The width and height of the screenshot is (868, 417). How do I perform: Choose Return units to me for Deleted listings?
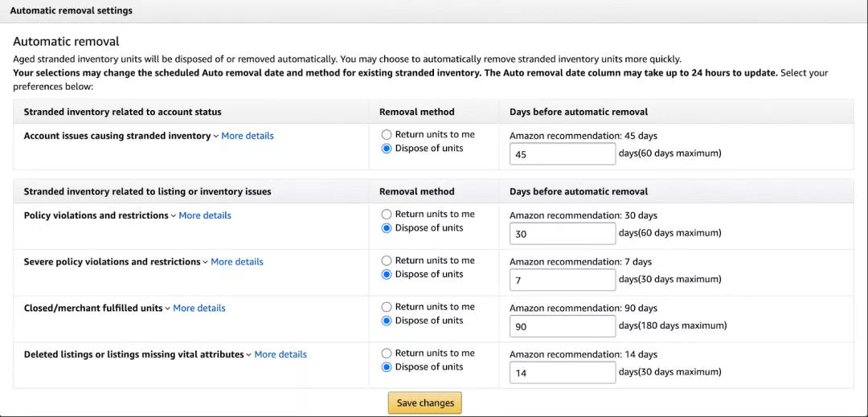[x=387, y=354]
